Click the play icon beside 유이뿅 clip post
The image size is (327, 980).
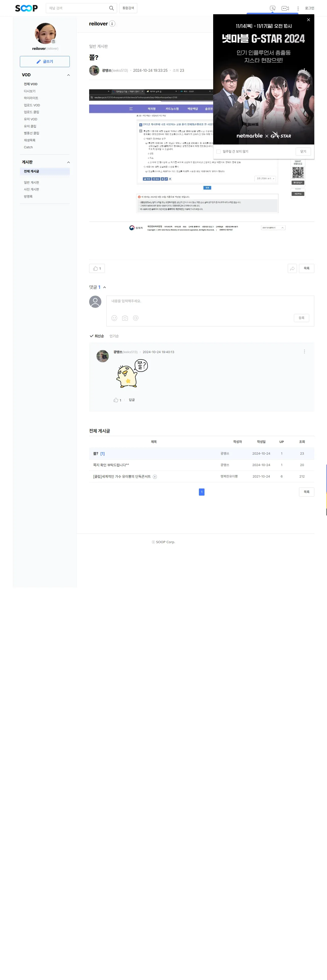[x=155, y=477]
